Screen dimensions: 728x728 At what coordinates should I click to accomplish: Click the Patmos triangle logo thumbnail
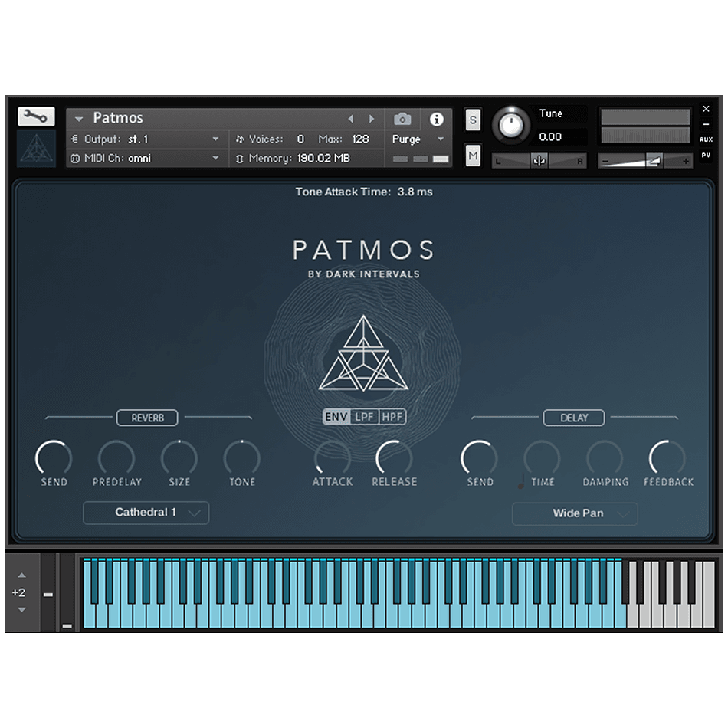pos(36,149)
